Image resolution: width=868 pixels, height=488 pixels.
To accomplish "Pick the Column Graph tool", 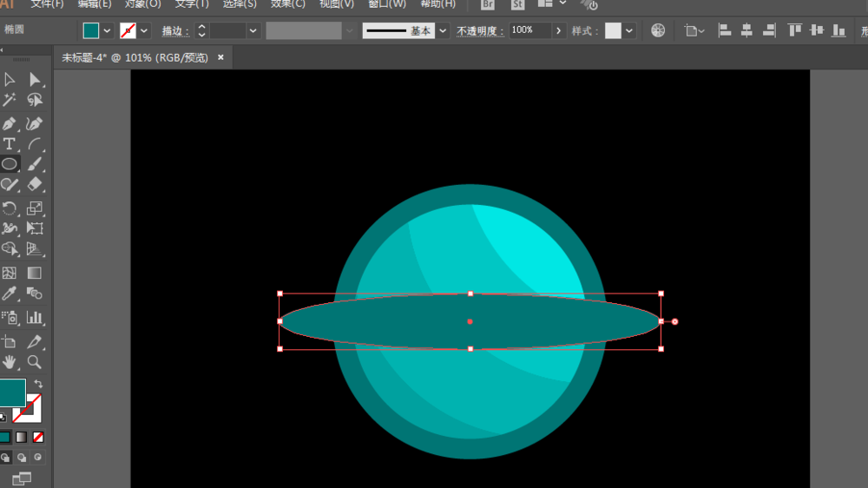I will [x=35, y=318].
